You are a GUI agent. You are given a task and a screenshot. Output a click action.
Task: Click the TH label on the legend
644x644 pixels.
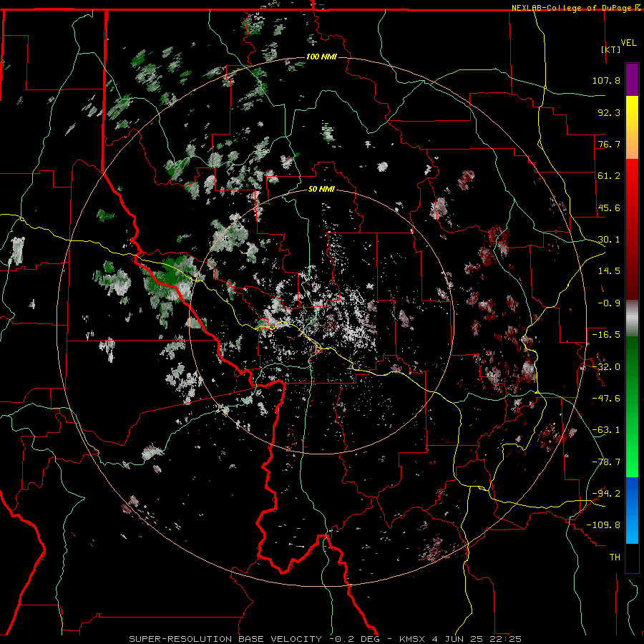(x=615, y=557)
